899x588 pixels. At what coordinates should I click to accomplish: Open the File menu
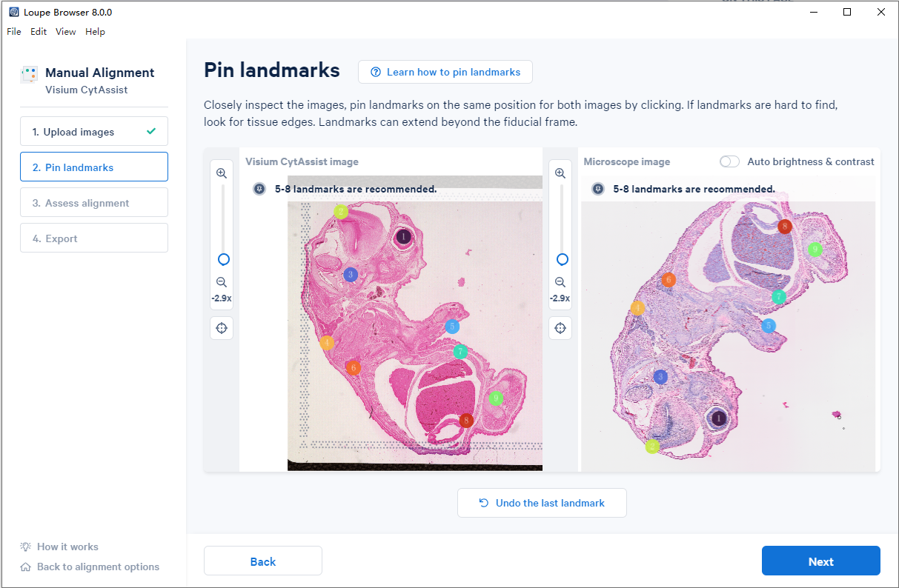pos(14,32)
